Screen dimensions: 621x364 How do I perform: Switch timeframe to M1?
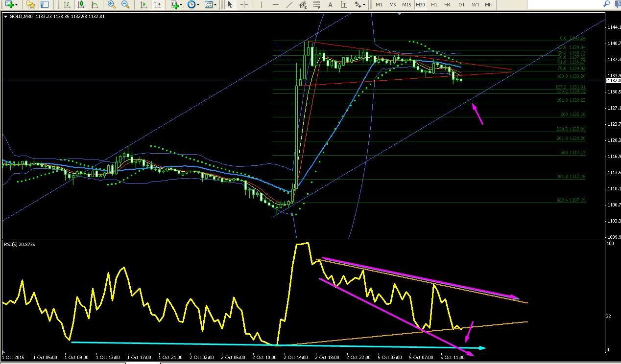click(x=379, y=4)
